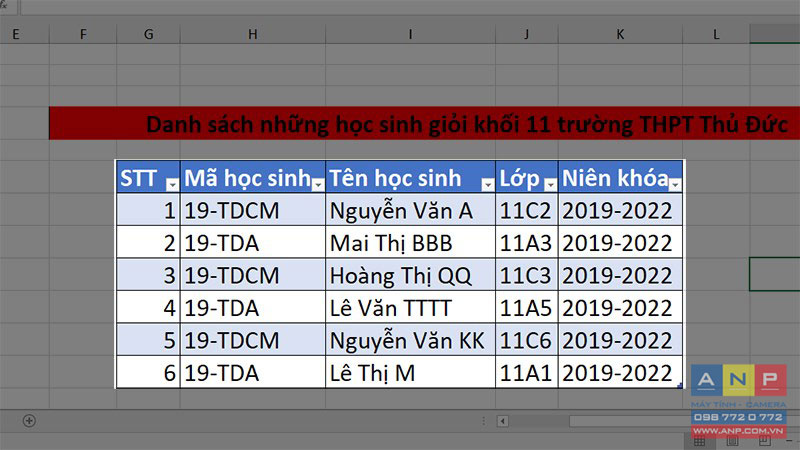This screenshot has width=800, height=450.
Task: Select column K header
Action: pyautogui.click(x=620, y=34)
